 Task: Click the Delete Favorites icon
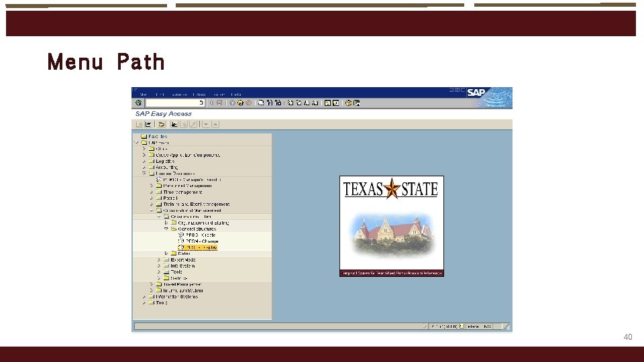(184, 124)
